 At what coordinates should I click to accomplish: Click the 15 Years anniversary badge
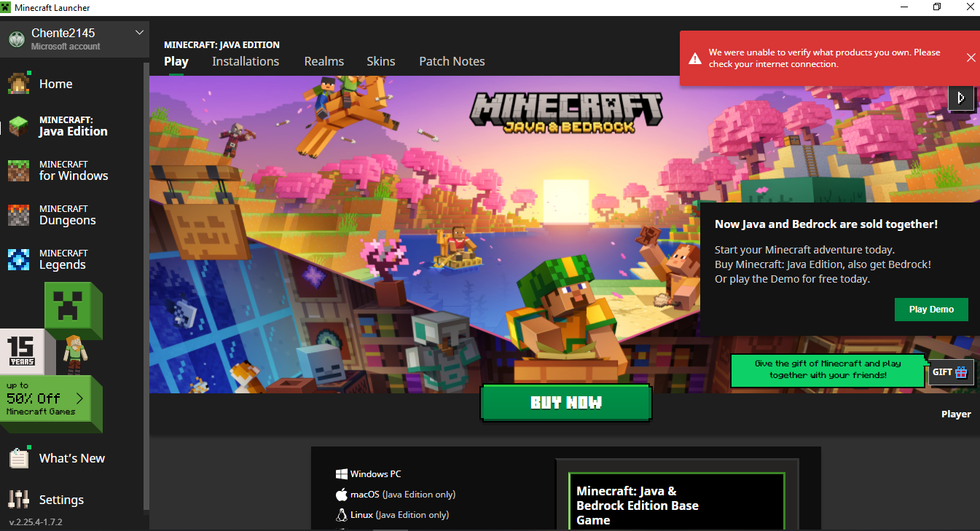click(x=22, y=351)
